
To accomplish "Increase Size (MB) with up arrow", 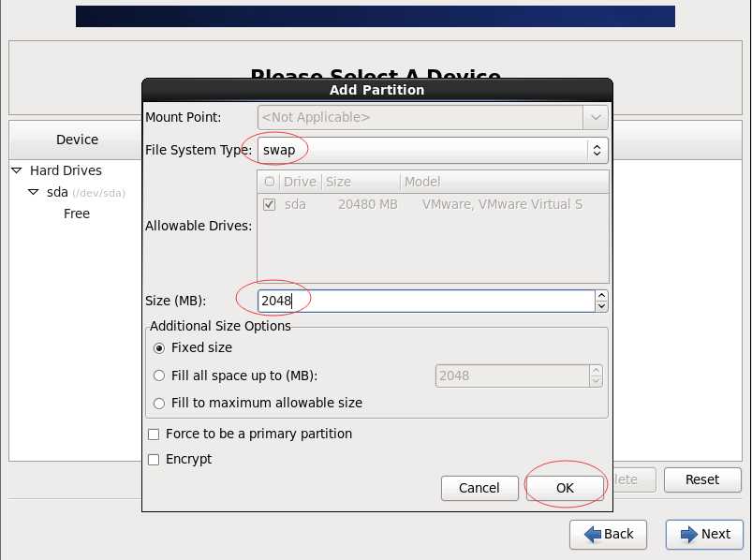I will point(601,295).
